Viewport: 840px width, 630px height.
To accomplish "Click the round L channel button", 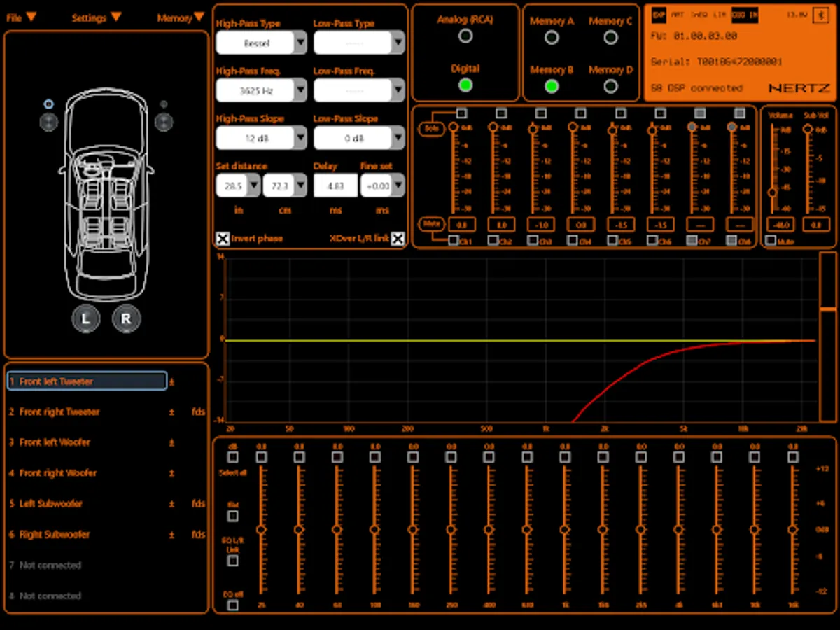I will pos(85,318).
